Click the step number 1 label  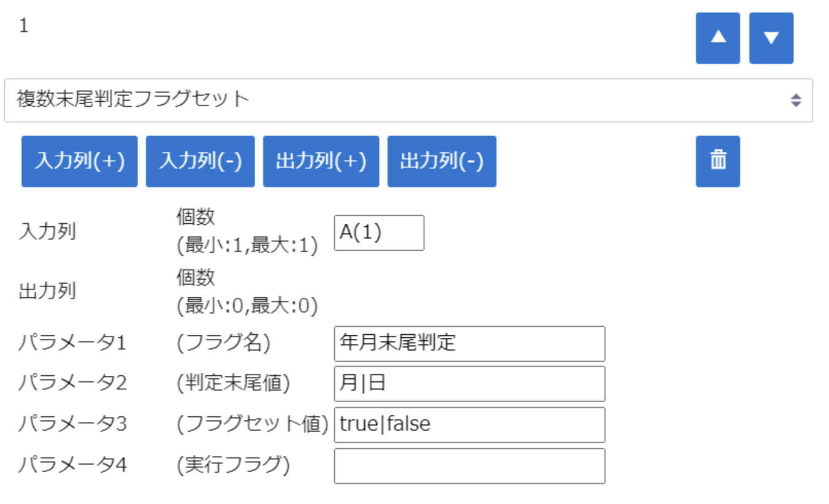pyautogui.click(x=23, y=27)
